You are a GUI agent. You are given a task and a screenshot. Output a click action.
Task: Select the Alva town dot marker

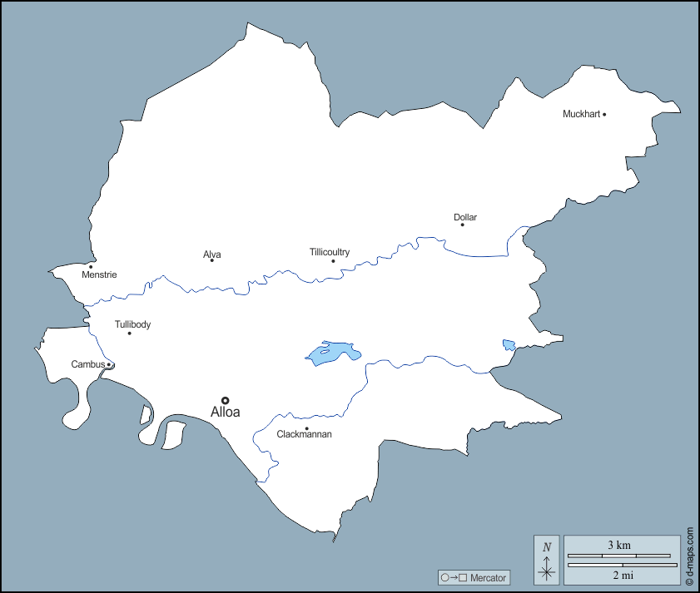[211, 260]
